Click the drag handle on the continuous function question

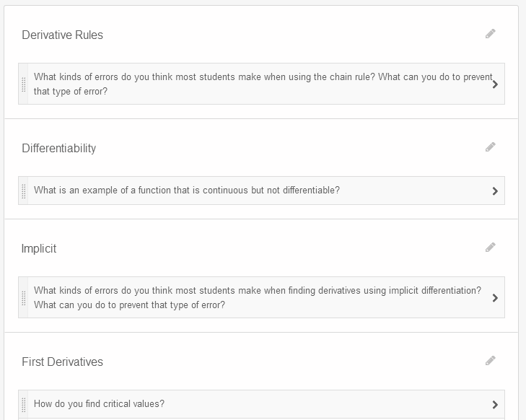pos(24,191)
